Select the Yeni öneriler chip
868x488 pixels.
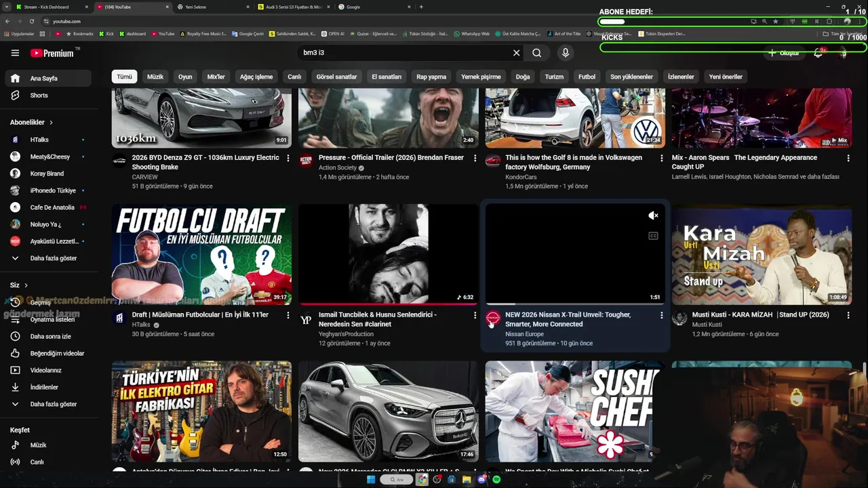[726, 77]
